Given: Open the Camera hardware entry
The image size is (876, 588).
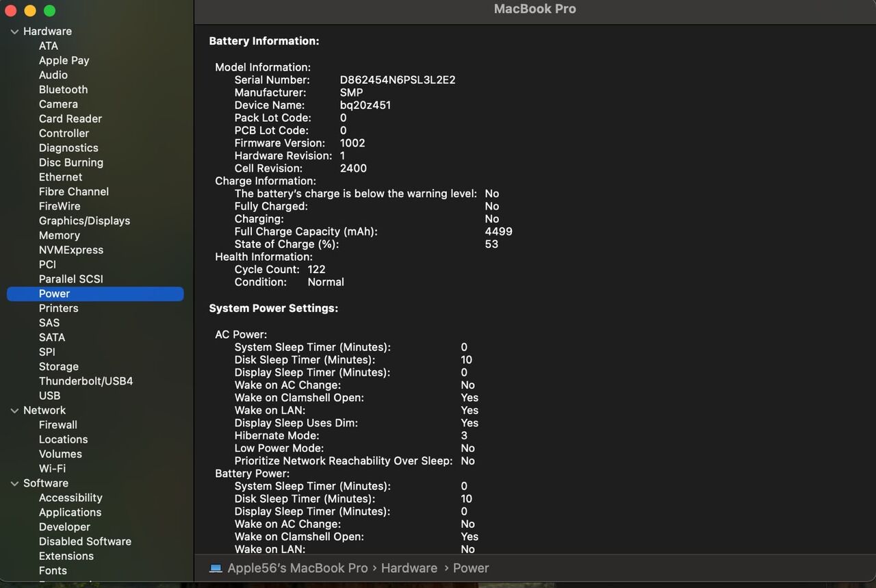Looking at the screenshot, I should 58,104.
